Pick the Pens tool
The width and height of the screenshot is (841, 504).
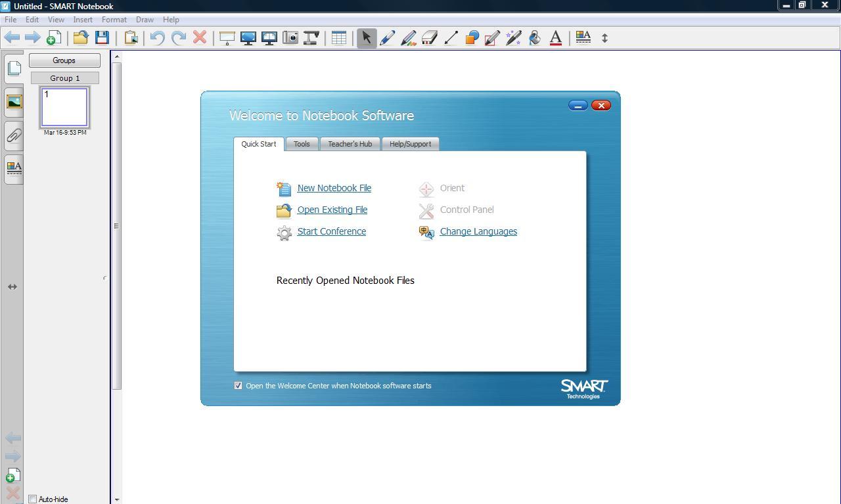(x=388, y=37)
